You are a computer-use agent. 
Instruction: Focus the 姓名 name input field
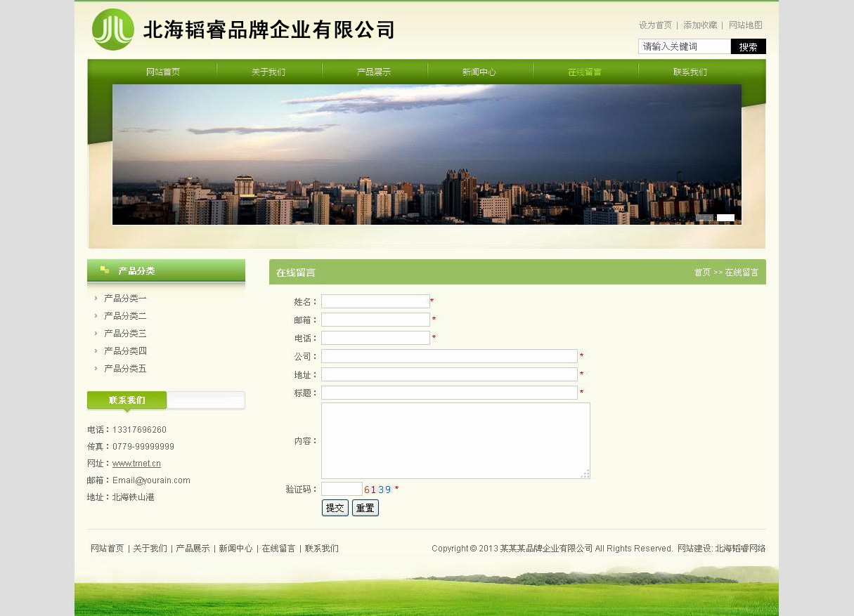375,301
